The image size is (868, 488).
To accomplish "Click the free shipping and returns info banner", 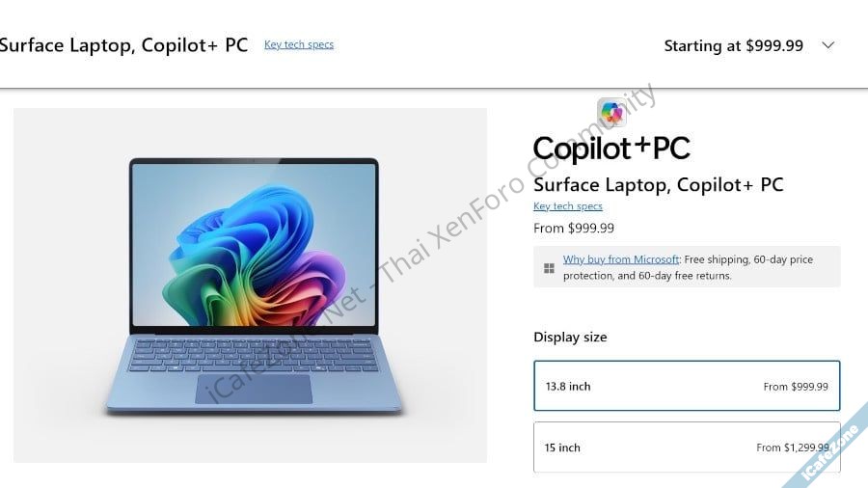I will 687,267.
